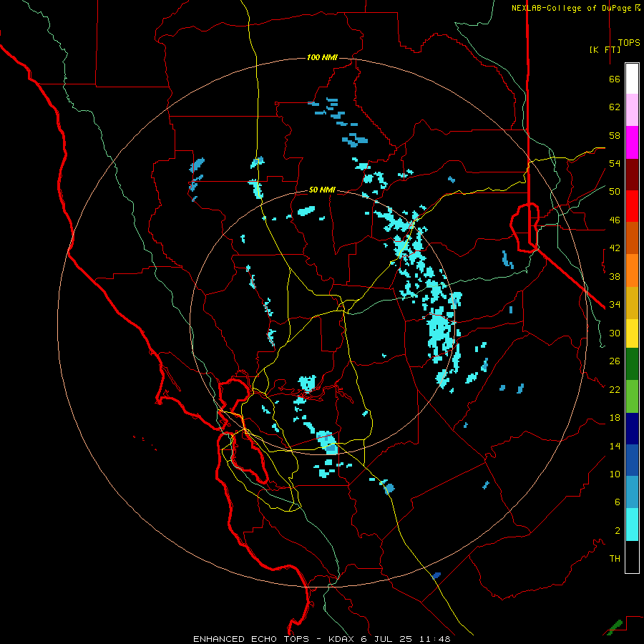The image size is (644, 644).
Task: Click the gold 38 kft legend swatch
Action: pyautogui.click(x=632, y=303)
